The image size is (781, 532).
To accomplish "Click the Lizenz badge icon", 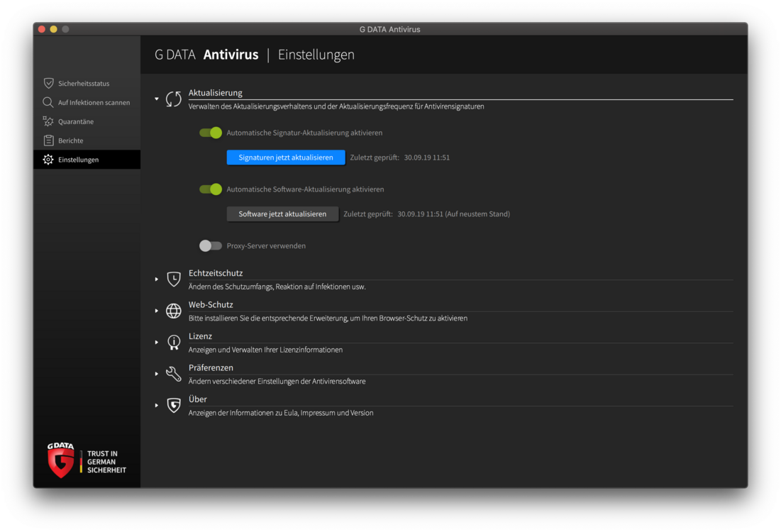I will point(174,342).
